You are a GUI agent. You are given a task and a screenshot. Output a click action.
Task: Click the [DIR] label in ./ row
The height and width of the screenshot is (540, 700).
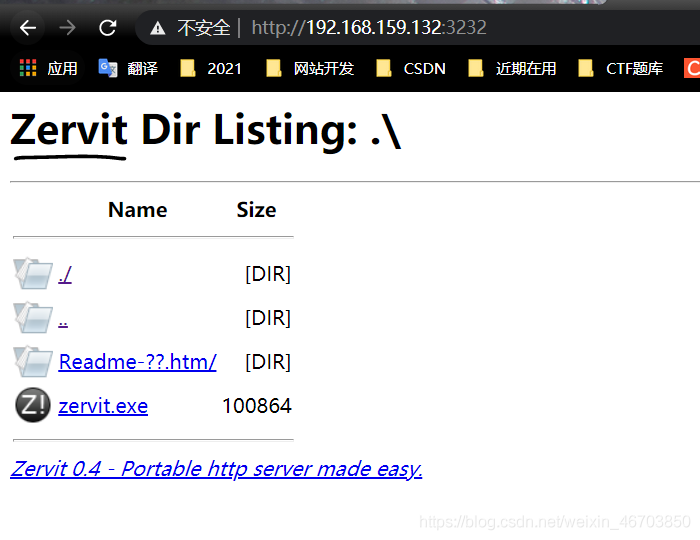tap(268, 274)
